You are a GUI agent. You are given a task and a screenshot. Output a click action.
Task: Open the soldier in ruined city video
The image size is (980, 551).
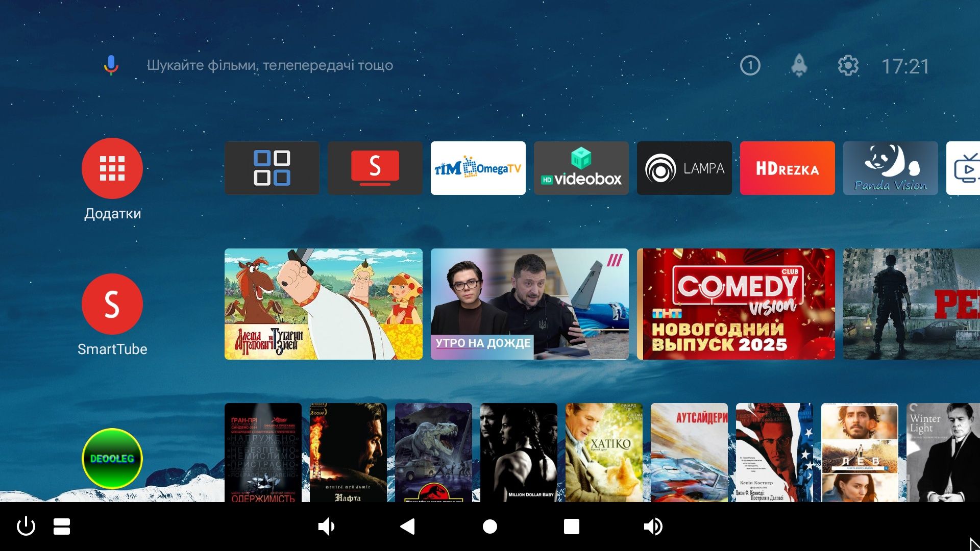coord(912,304)
